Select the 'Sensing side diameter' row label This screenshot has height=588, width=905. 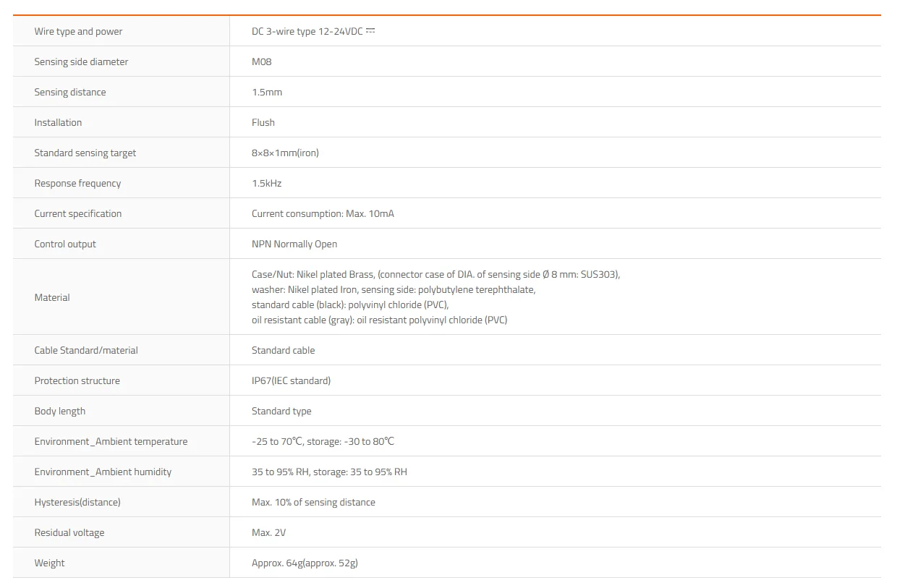(81, 61)
